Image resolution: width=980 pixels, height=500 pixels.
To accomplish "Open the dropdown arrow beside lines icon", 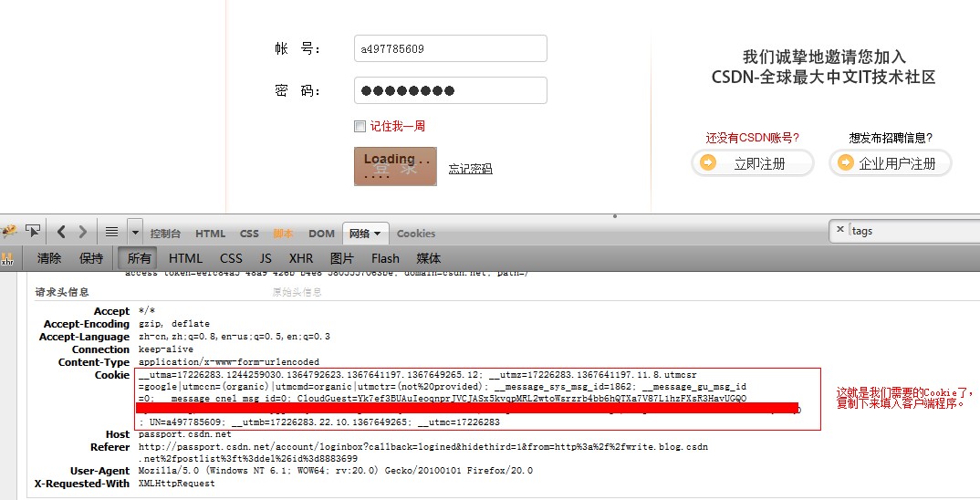I will (135, 233).
